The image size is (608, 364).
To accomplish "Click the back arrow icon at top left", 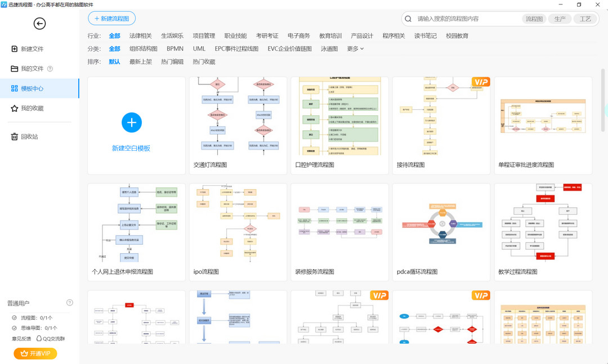I will coord(39,24).
